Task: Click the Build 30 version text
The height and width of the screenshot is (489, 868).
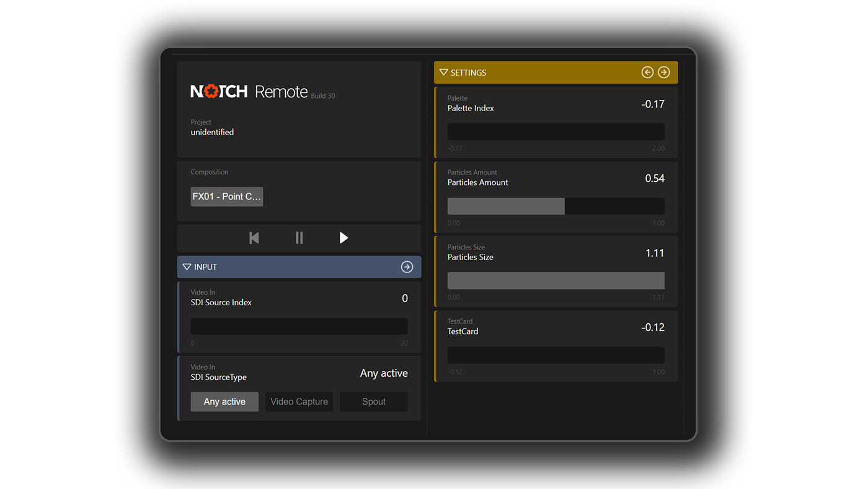Action: click(323, 96)
